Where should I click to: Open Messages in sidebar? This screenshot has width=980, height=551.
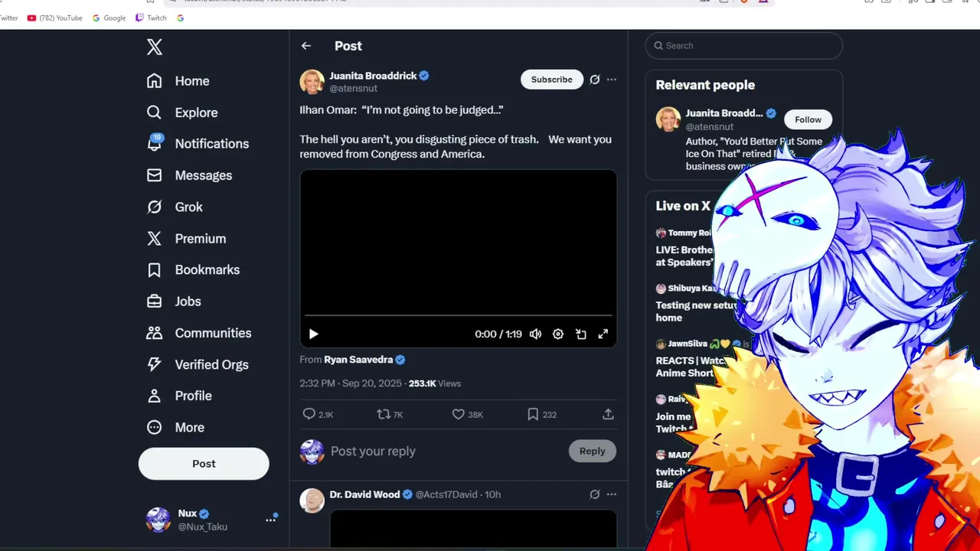[189, 175]
